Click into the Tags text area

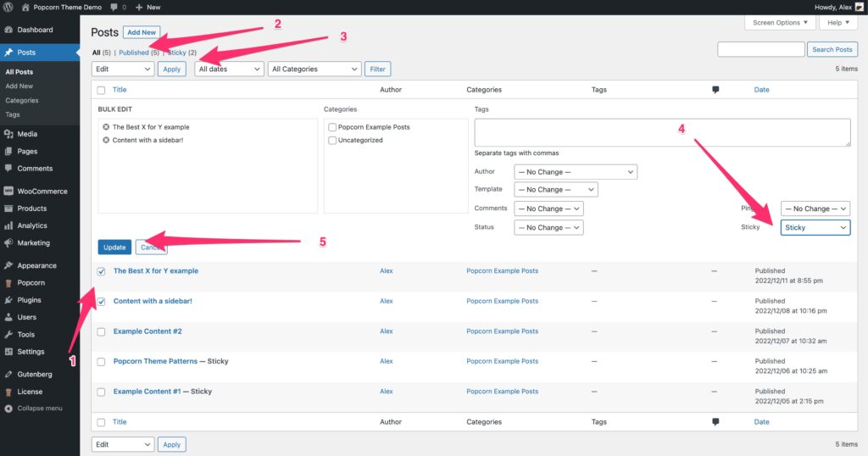pyautogui.click(x=662, y=133)
